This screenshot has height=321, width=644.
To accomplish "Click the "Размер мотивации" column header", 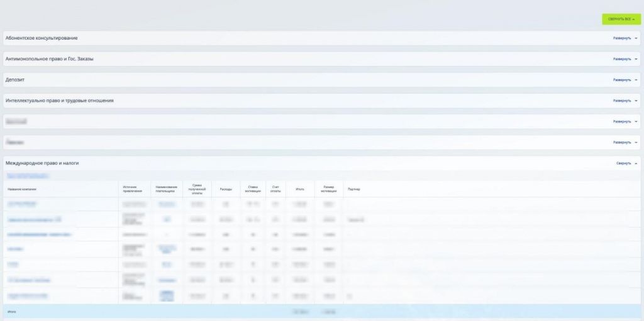I will (328, 188).
